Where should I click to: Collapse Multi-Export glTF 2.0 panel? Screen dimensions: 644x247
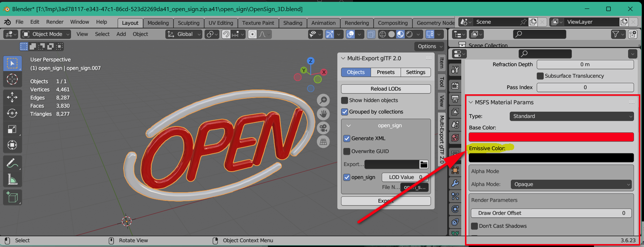[343, 58]
